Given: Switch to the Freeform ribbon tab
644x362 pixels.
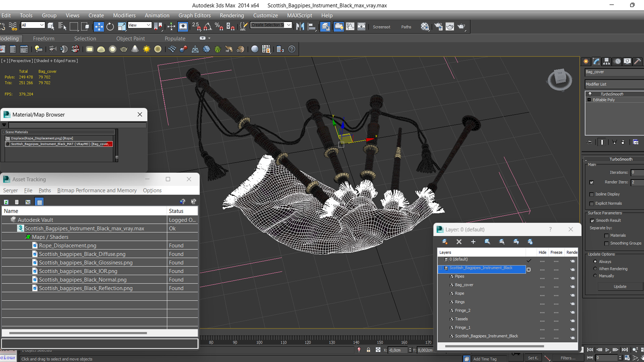Looking at the screenshot, I should point(44,39).
